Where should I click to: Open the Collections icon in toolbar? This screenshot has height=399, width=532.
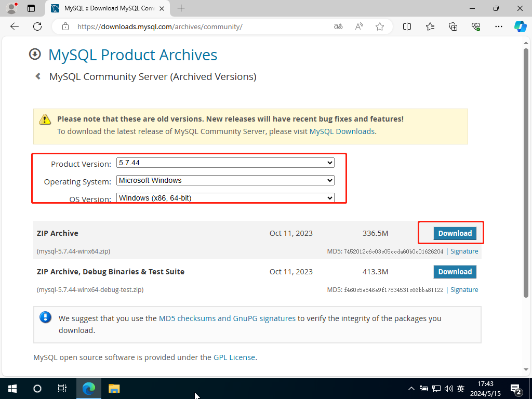[x=453, y=26]
